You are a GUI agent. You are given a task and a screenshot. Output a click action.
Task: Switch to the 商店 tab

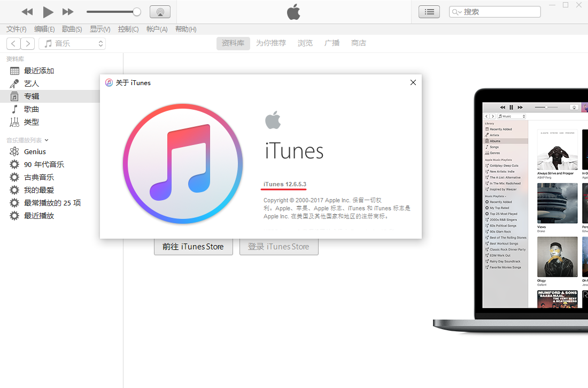[359, 43]
